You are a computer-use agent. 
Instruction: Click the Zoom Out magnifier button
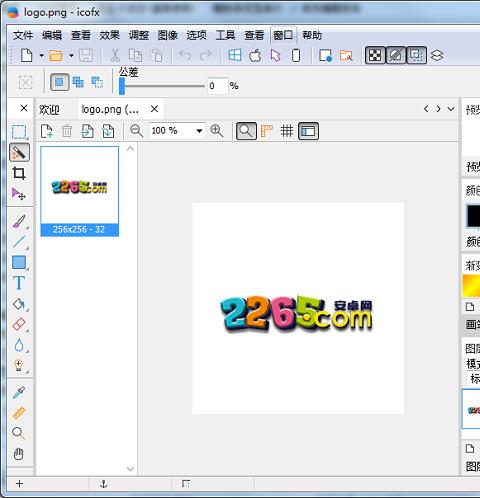[136, 131]
